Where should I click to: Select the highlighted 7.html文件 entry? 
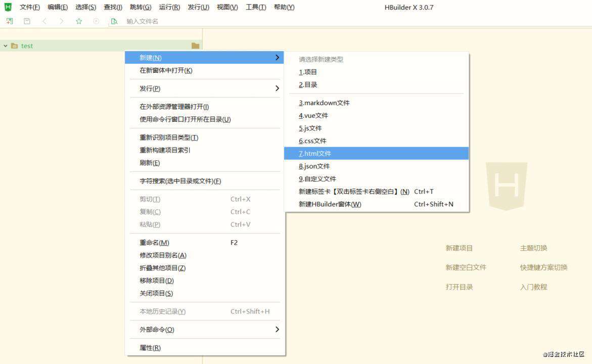pos(377,153)
